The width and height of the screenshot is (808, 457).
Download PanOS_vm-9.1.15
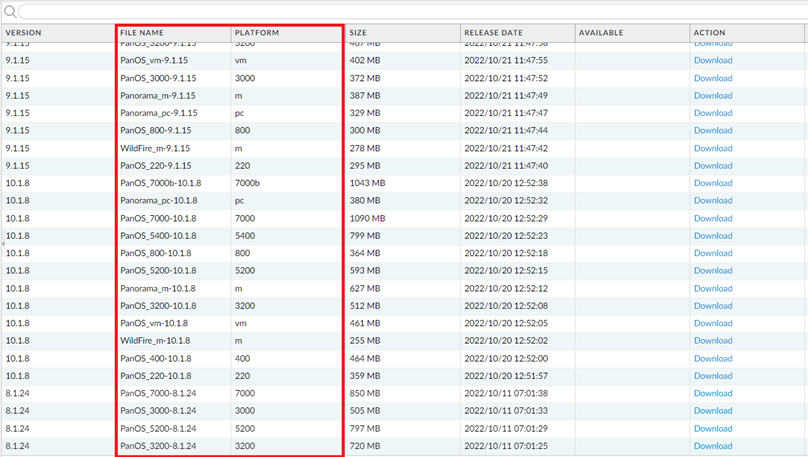[713, 60]
